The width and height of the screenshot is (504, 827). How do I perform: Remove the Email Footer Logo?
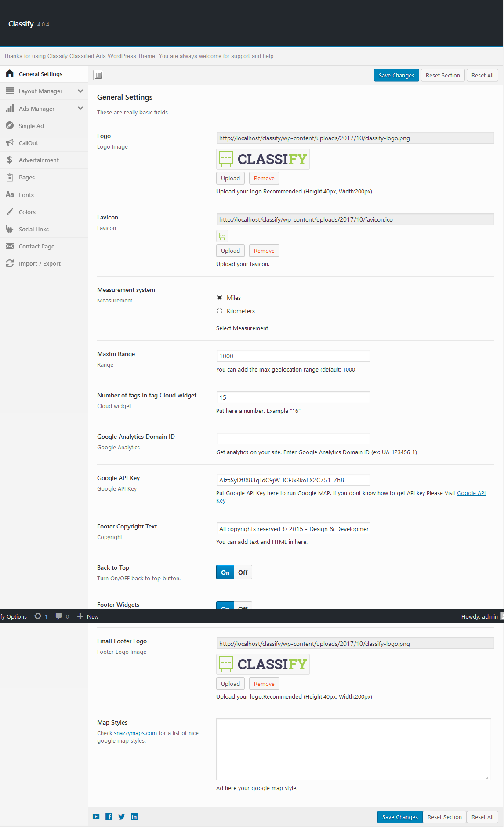coord(264,684)
